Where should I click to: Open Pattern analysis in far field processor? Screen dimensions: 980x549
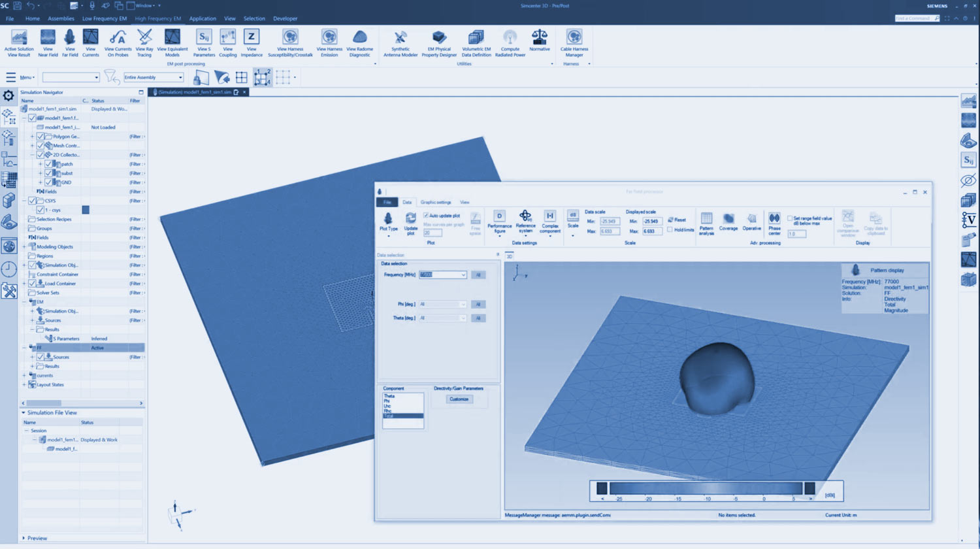click(706, 222)
